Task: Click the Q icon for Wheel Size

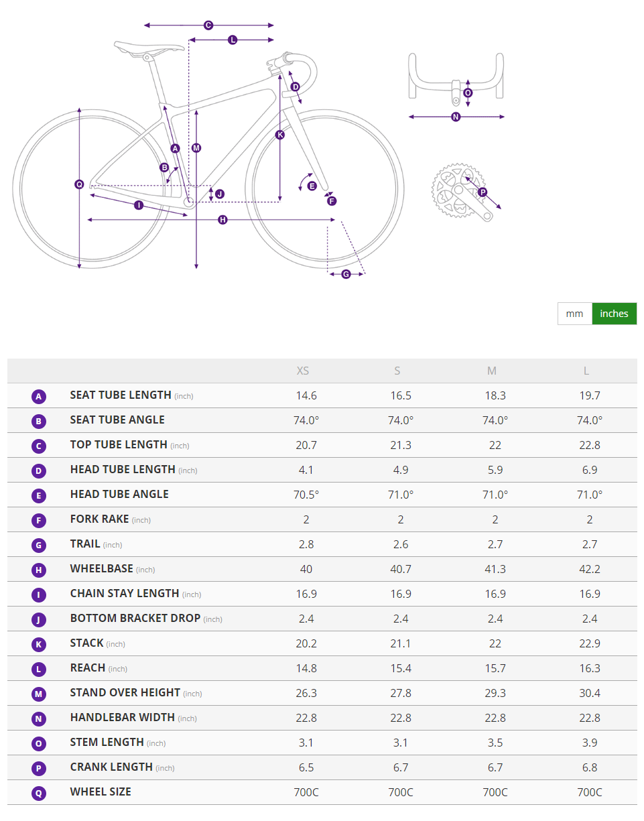Action: pos(39,794)
